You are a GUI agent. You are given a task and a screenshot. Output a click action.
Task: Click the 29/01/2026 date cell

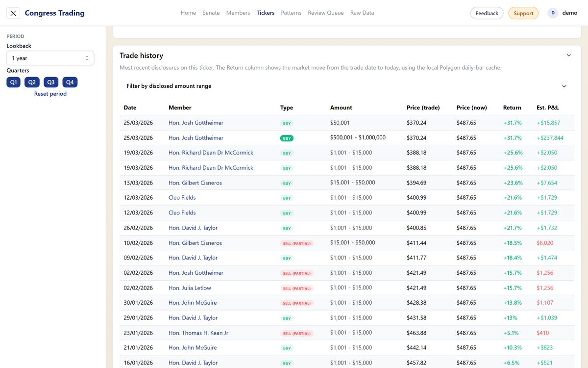(x=138, y=317)
